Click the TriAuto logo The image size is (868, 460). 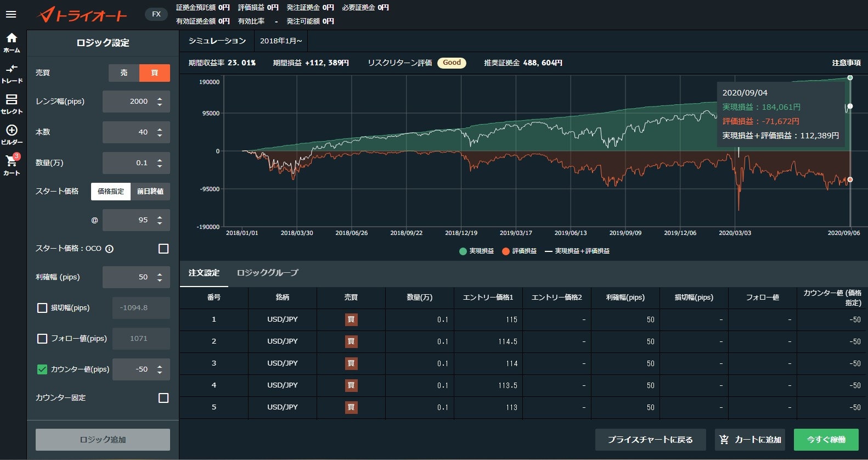coord(82,15)
